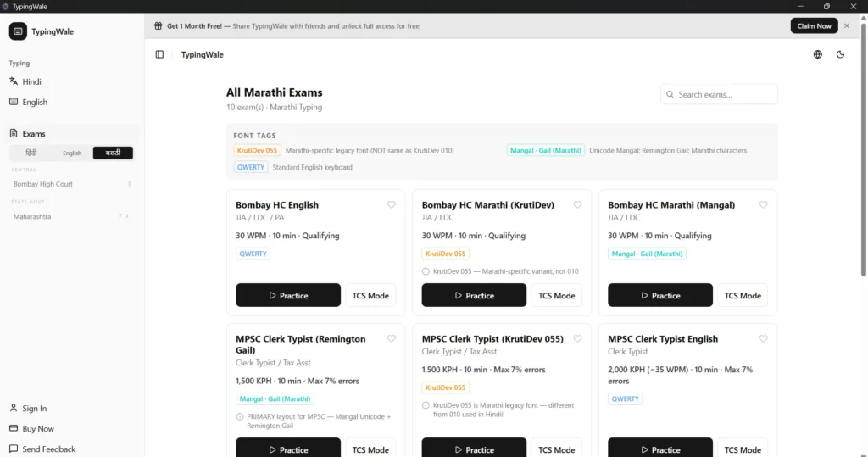Open the language globe icon
The width and height of the screenshot is (868, 457).
click(818, 54)
